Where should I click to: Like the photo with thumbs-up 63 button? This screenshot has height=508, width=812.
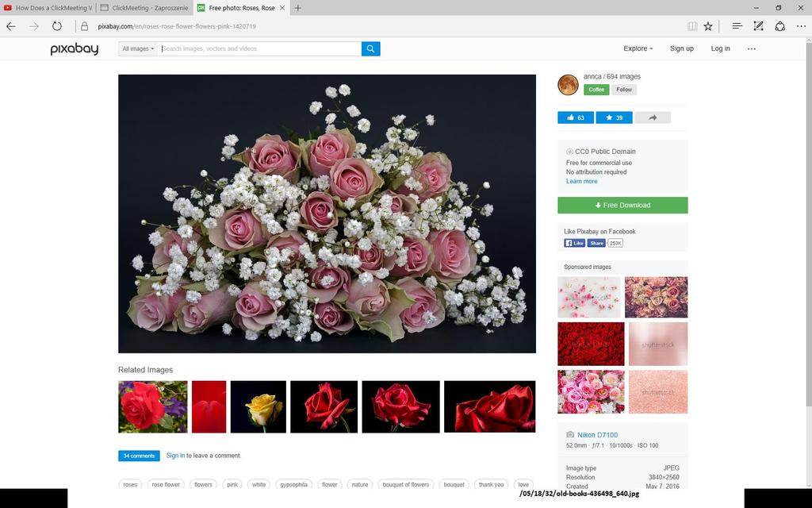(x=576, y=117)
